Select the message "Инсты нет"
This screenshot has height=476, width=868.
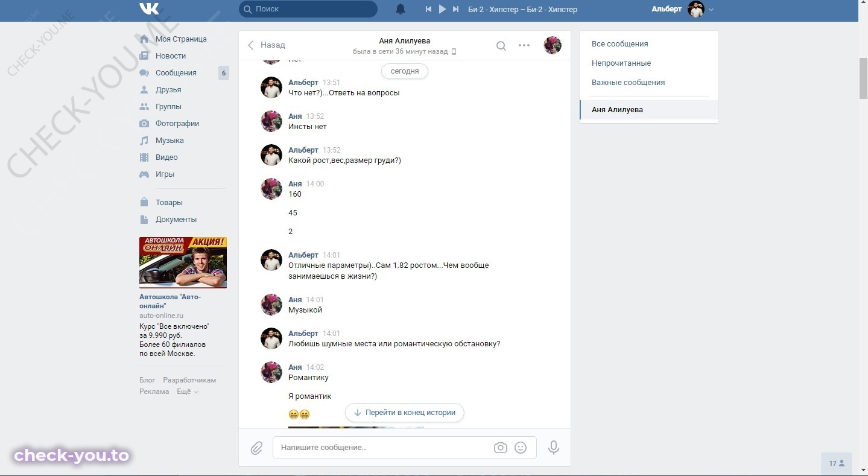[x=308, y=127]
